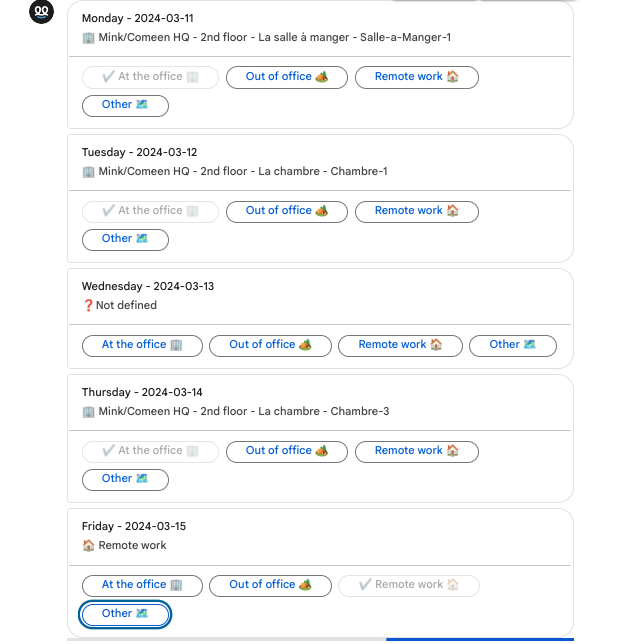This screenshot has width=631, height=644.
Task: Toggle checked At the office on Thursday
Action: (x=150, y=451)
